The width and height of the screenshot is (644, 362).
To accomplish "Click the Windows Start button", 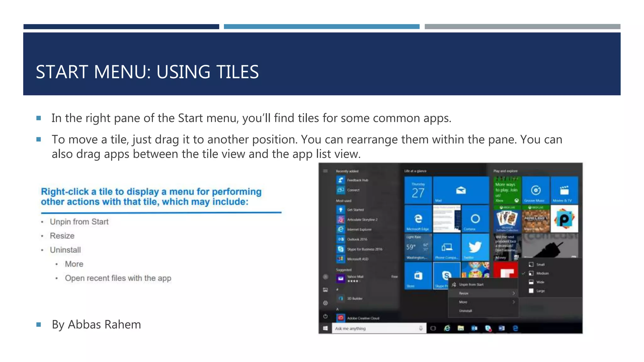I will point(325,328).
